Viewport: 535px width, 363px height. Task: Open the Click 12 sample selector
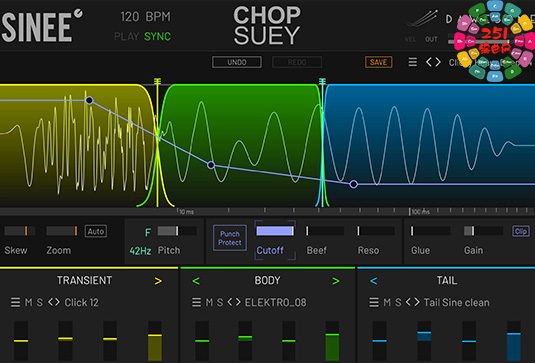point(82,302)
